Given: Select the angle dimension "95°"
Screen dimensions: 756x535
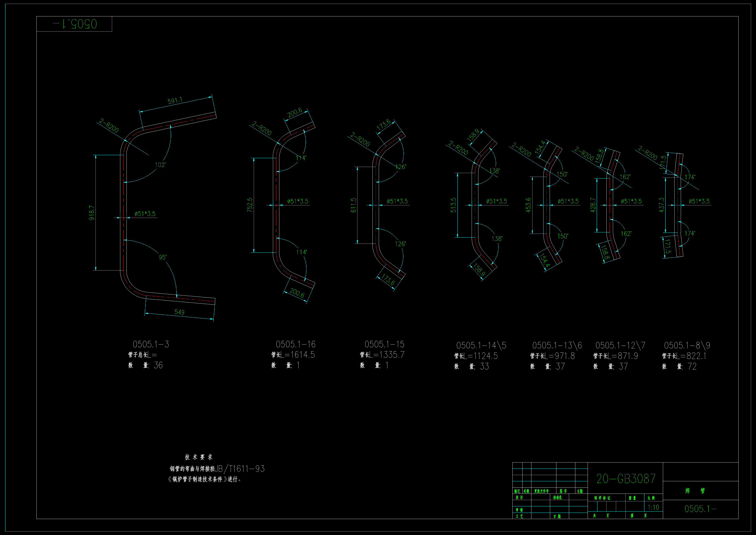Looking at the screenshot, I should tap(163, 257).
